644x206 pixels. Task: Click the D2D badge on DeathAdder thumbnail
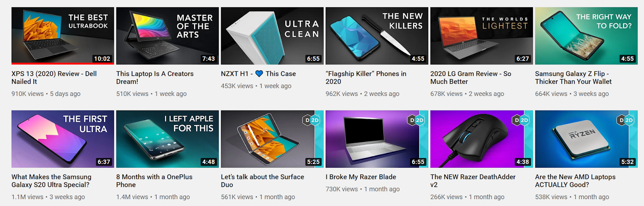click(x=520, y=120)
